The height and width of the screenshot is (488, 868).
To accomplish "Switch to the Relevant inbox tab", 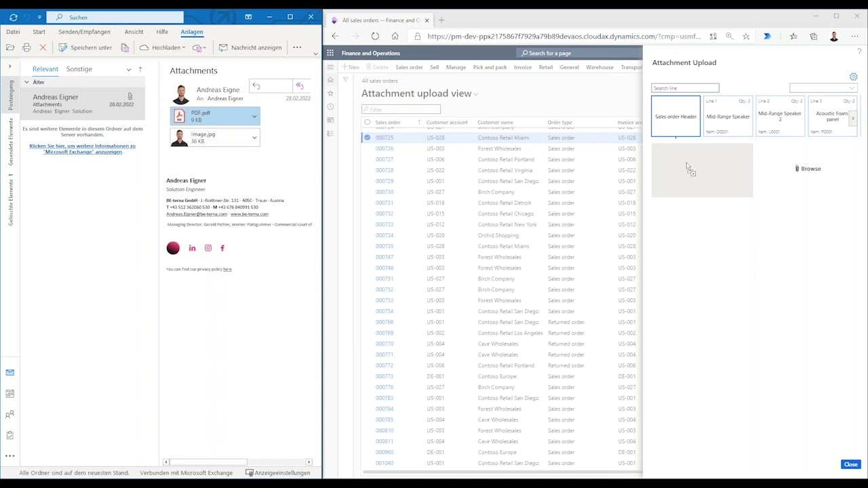I will click(45, 69).
